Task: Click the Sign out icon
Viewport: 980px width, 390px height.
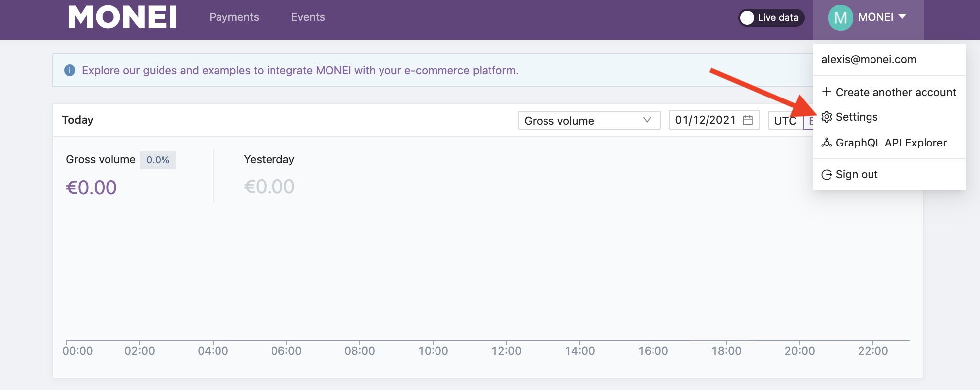Action: pyautogui.click(x=827, y=175)
